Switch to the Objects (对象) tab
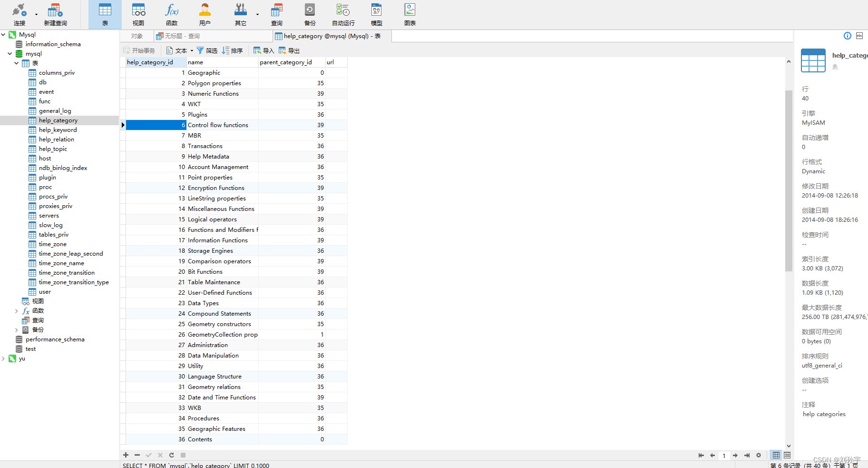 pyautogui.click(x=137, y=36)
